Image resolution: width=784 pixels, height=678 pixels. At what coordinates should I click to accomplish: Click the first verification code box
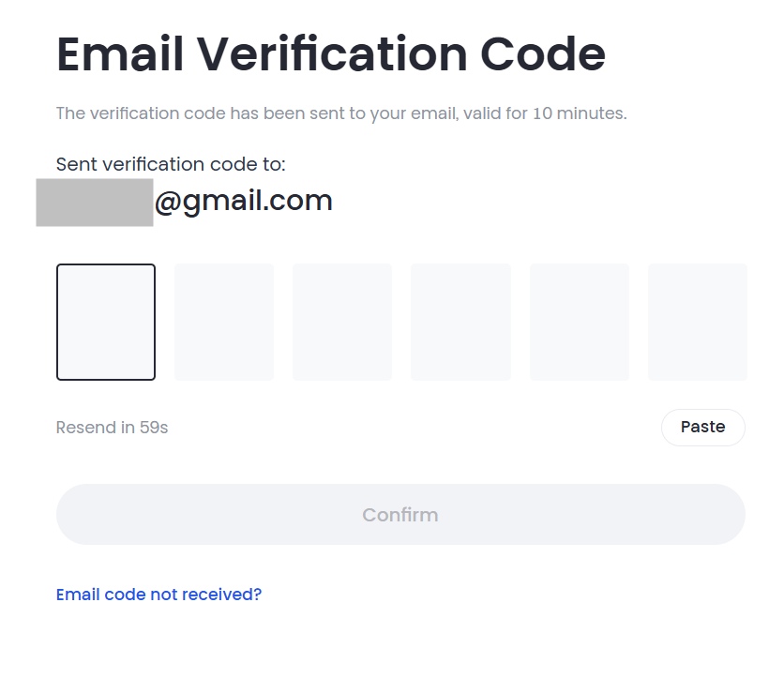[105, 321]
